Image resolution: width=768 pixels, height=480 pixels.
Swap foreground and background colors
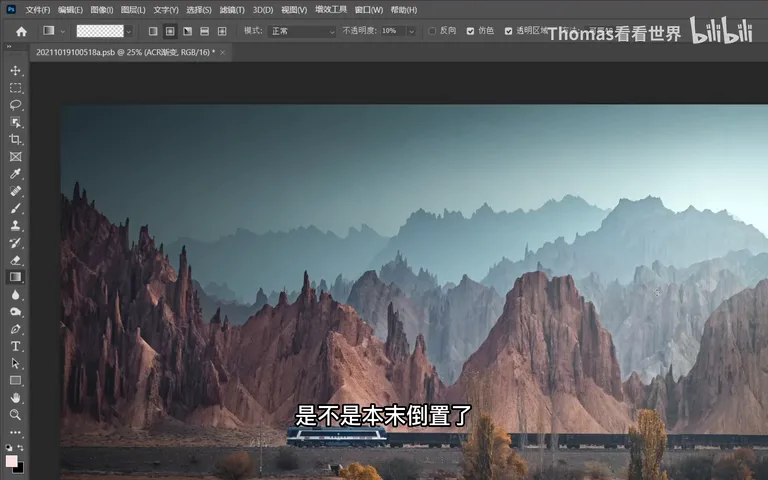coord(21,447)
